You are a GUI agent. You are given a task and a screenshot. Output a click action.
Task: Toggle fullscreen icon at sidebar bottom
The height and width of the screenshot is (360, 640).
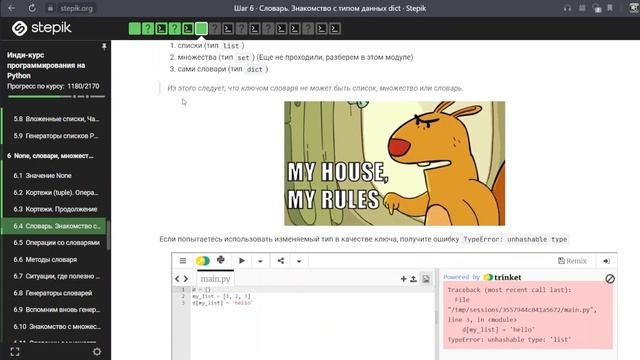pyautogui.click(x=15, y=351)
